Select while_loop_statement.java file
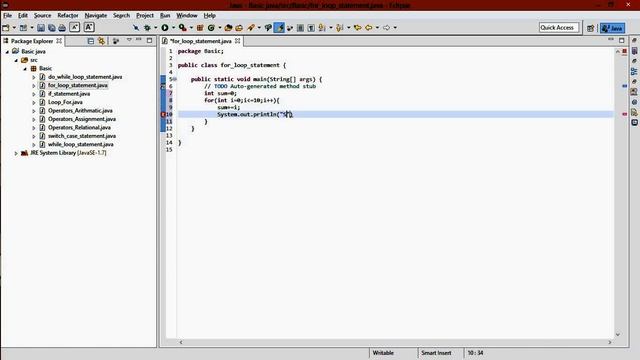 click(x=80, y=144)
